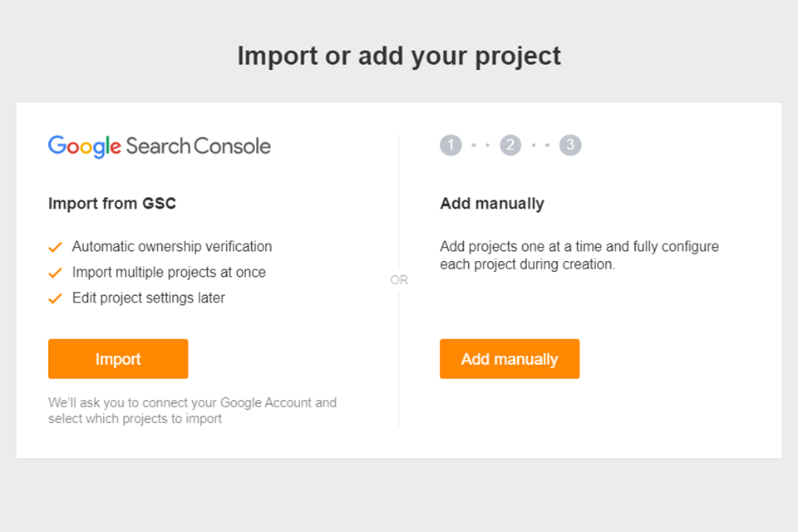Click the 'Automatic ownership verification' text
This screenshot has width=798, height=532.
[172, 247]
